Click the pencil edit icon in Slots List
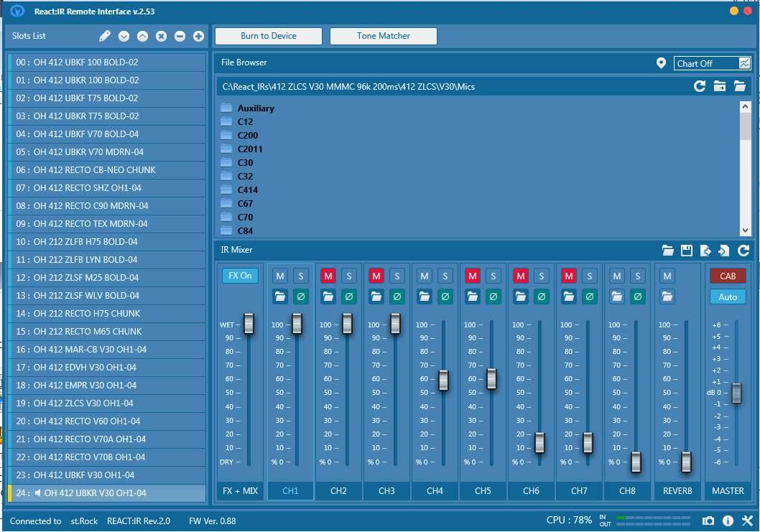Image resolution: width=760 pixels, height=532 pixels. coord(105,36)
